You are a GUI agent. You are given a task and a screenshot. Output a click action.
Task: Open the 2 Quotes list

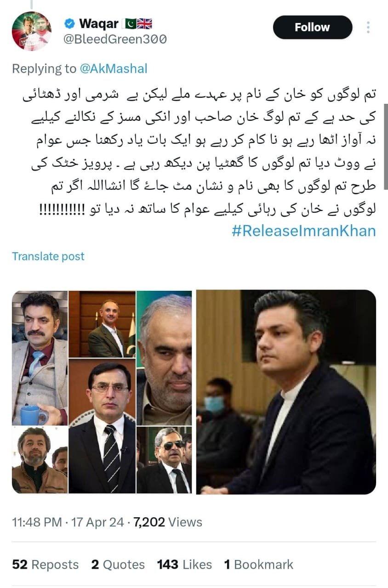point(118,565)
